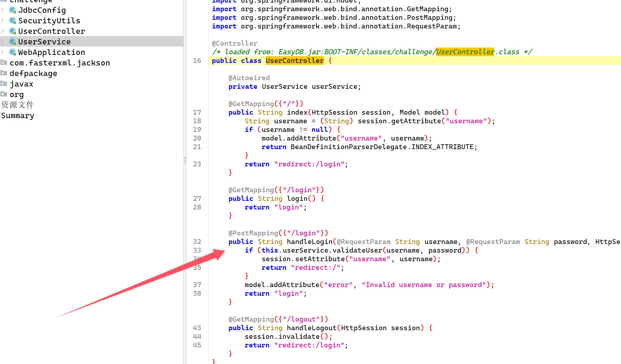Expand the JdbcConfig tree node
The height and width of the screenshot is (364, 621).
[x=3, y=10]
